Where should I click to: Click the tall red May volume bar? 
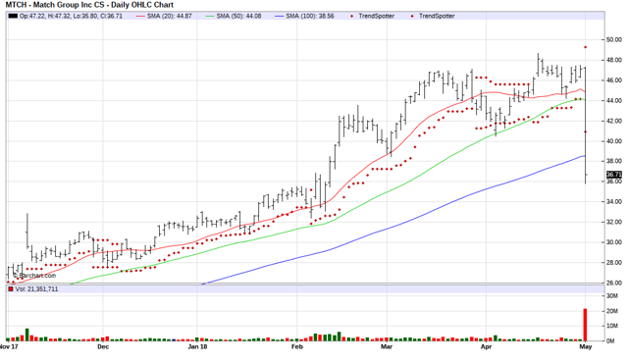tap(585, 325)
